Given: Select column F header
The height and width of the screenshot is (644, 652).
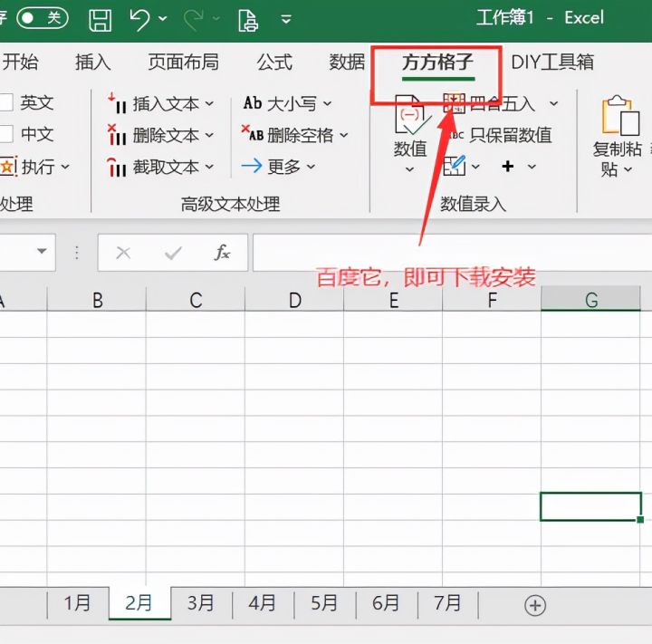Looking at the screenshot, I should (492, 300).
